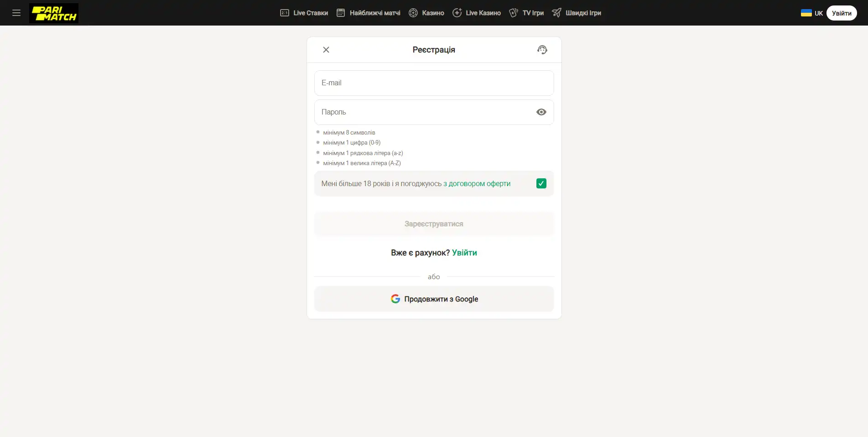Image resolution: width=868 pixels, height=437 pixels.
Task: Open support via headset icon
Action: point(542,50)
